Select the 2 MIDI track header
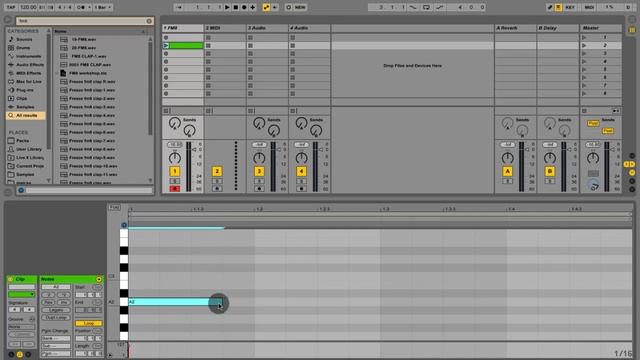 pyautogui.click(x=225, y=28)
